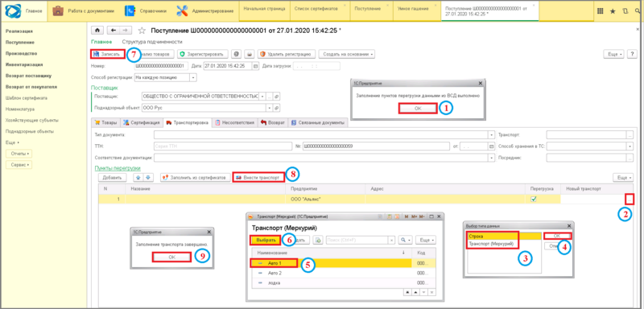Open Работа с документами section
This screenshot has width=644, height=309.
tap(84, 11)
